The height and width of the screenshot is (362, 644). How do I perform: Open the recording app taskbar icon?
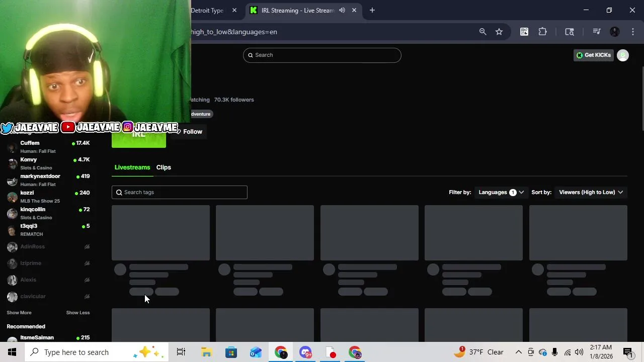(x=330, y=352)
